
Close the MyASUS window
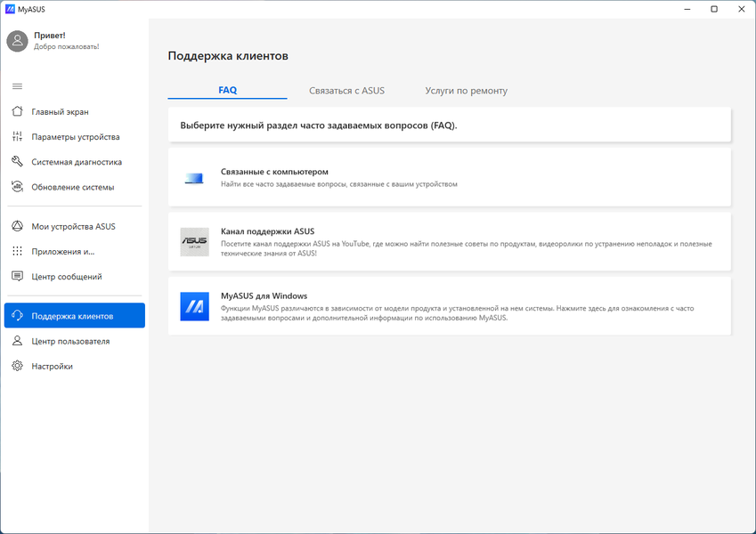[742, 9]
